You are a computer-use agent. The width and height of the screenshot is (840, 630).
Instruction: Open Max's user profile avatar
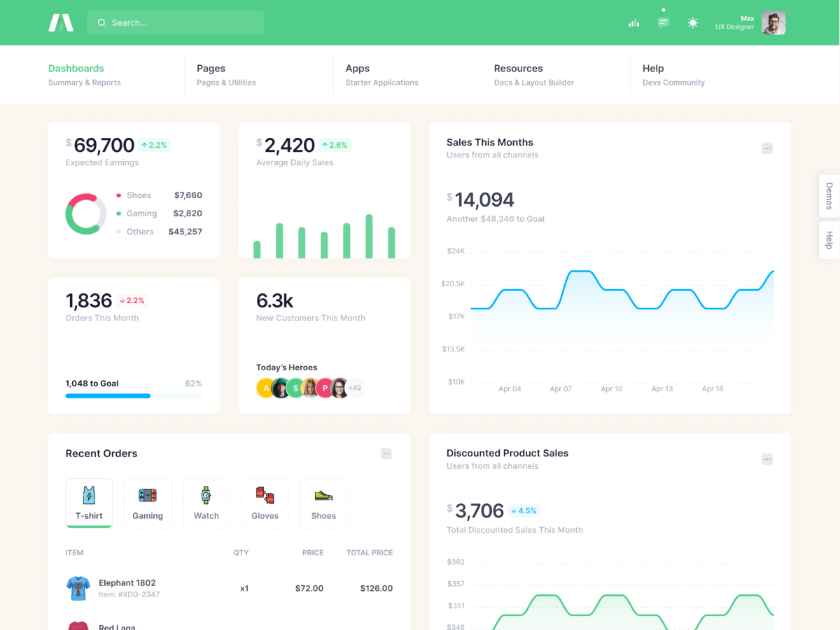point(773,22)
